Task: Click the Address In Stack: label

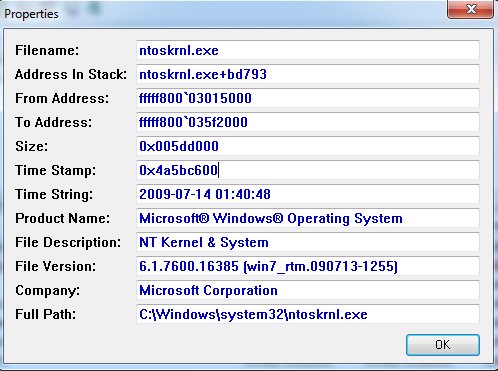Action: pos(71,74)
